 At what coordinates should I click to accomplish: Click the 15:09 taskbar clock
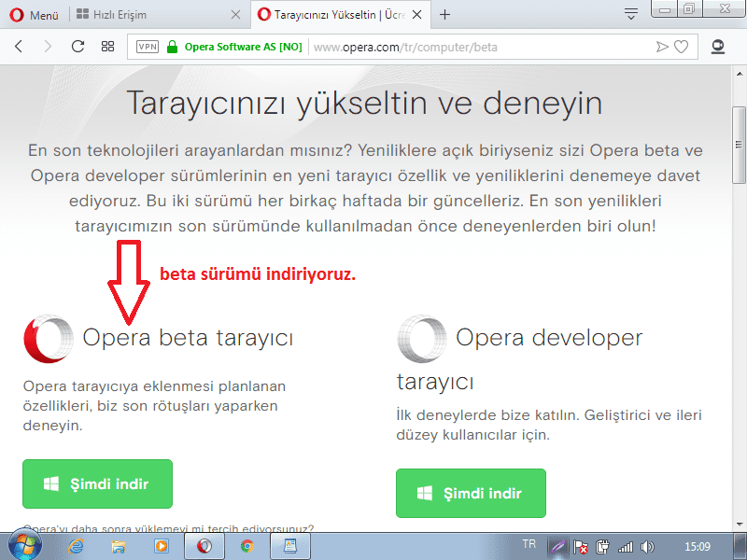point(698,547)
